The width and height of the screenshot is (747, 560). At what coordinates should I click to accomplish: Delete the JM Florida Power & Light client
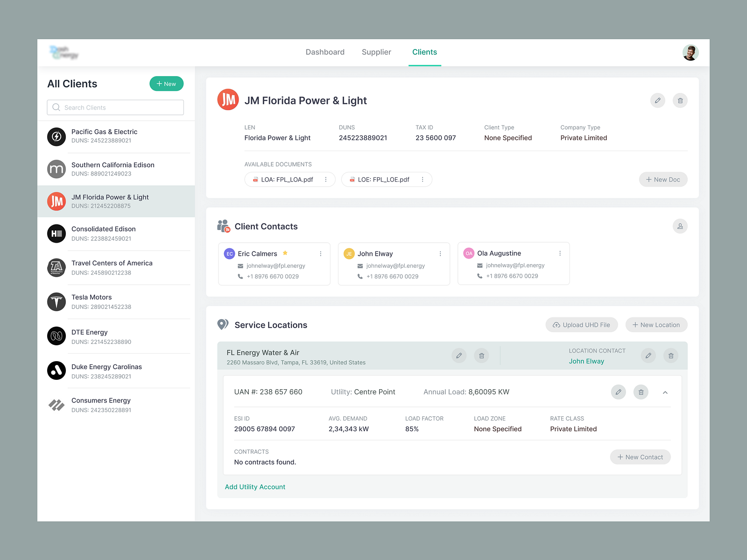point(680,100)
